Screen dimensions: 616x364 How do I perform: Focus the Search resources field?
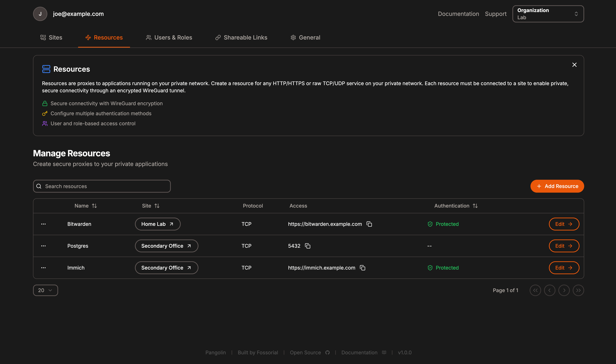[x=102, y=186]
